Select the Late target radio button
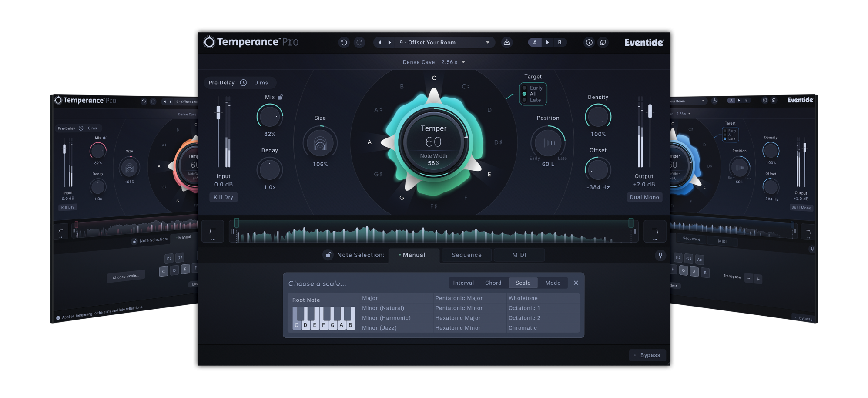This screenshot has width=868, height=398. pyautogui.click(x=525, y=100)
